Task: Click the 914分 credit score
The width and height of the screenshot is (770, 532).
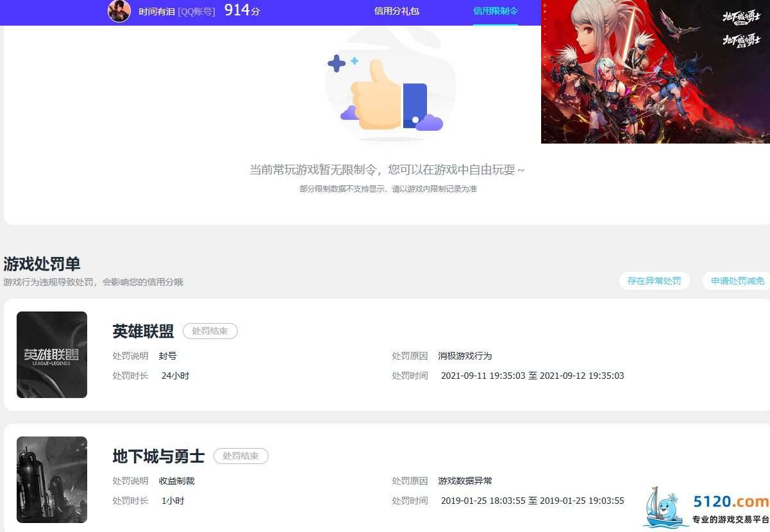Action: pos(242,10)
